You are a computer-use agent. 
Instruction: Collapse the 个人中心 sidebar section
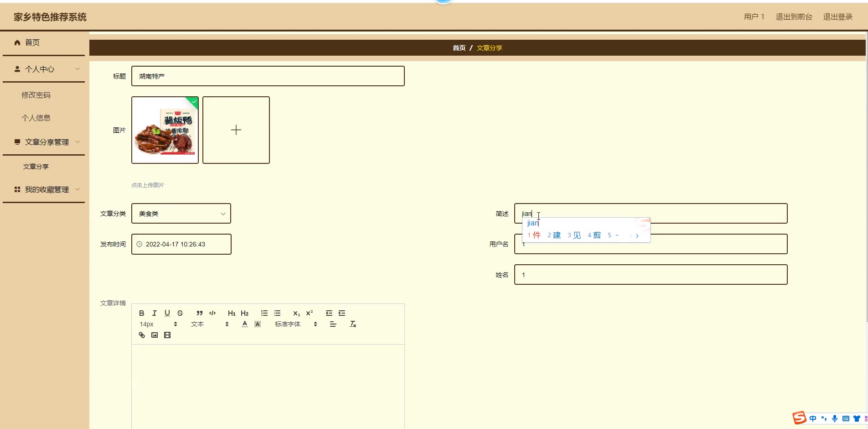coord(44,69)
